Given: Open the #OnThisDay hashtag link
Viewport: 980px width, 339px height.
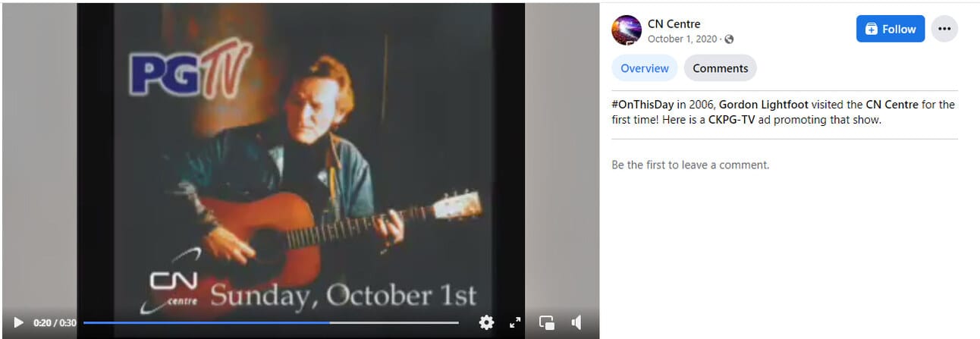Looking at the screenshot, I should [642, 105].
